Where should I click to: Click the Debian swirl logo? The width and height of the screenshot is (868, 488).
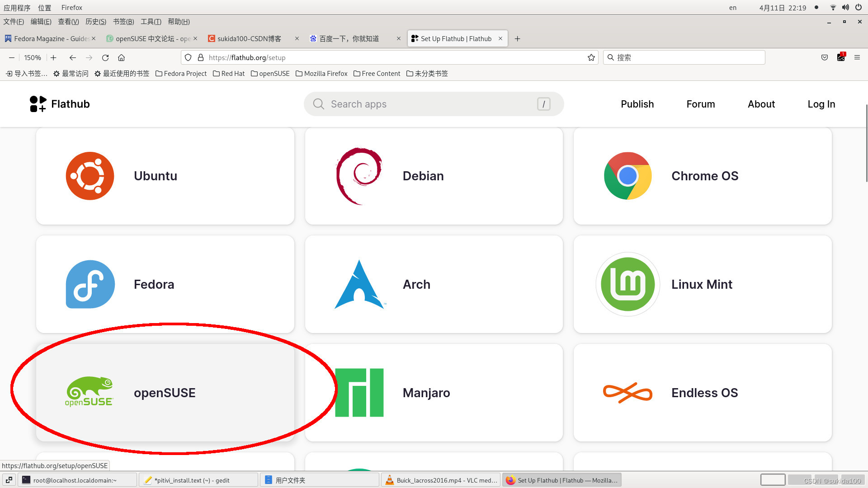[359, 176]
